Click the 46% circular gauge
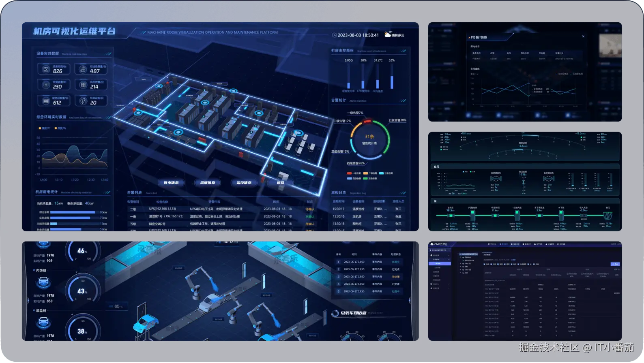The image size is (644, 363). click(82, 251)
